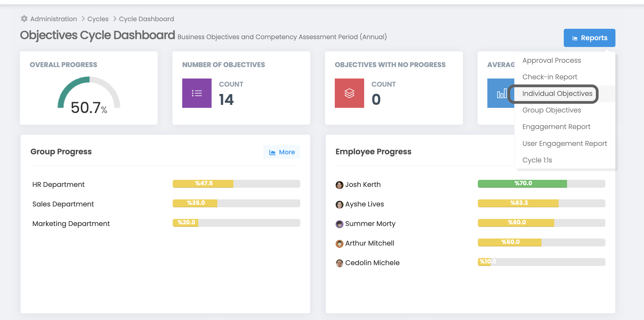
Task: Open the User Engagement Report
Action: tap(565, 143)
